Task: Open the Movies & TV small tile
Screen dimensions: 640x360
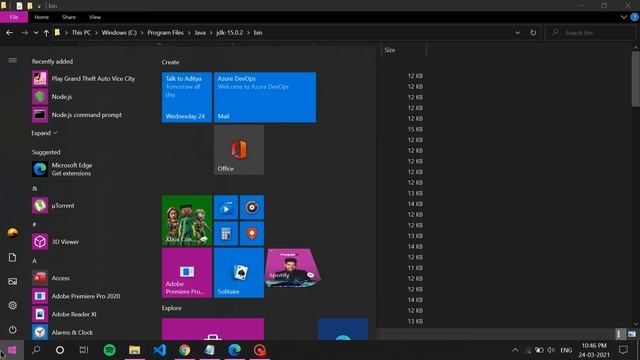Action: tap(226, 207)
